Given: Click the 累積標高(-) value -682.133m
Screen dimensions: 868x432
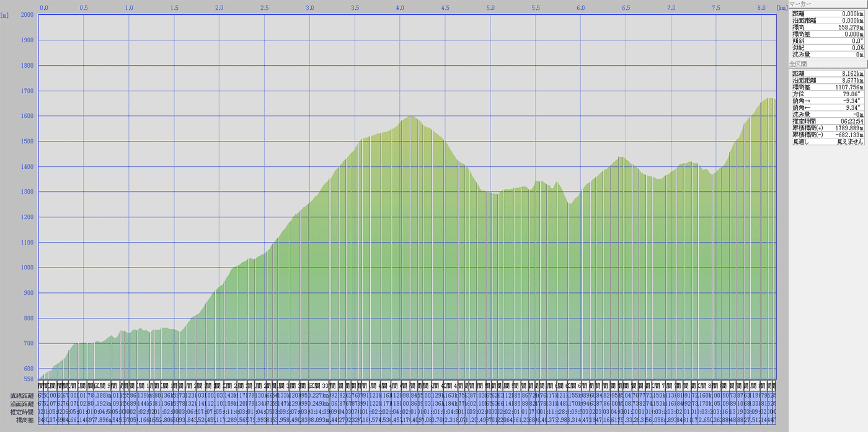Looking at the screenshot, I should point(848,135).
